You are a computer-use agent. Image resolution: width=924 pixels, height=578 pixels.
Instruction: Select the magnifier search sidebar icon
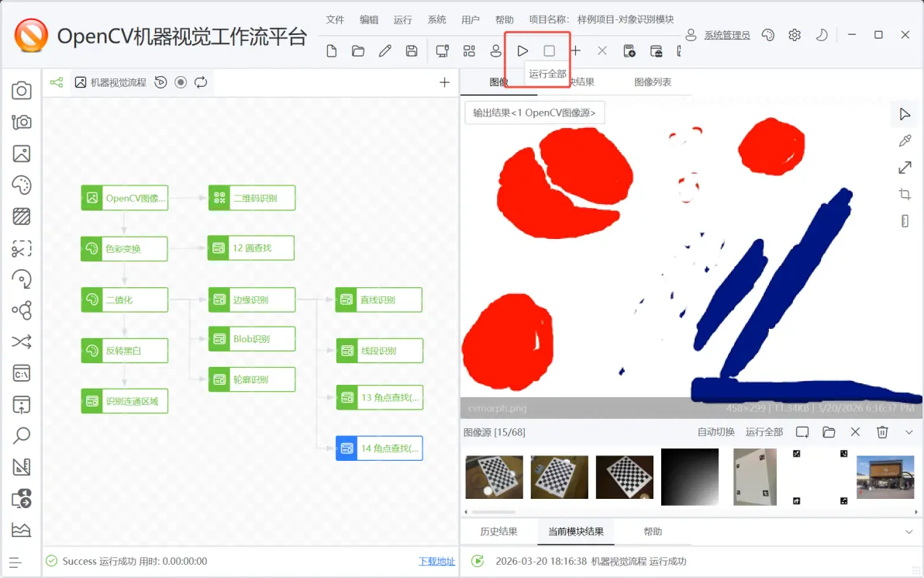coord(22,436)
